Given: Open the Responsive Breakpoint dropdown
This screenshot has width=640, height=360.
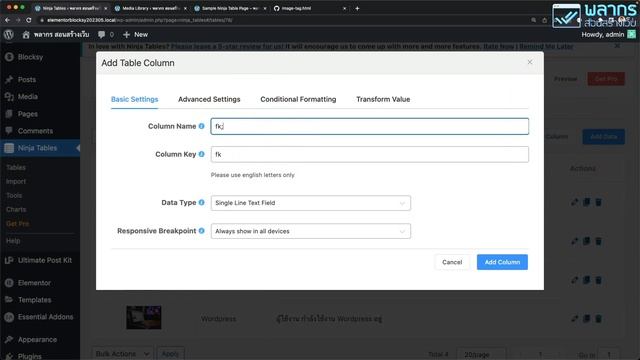Looking at the screenshot, I should coord(311,231).
